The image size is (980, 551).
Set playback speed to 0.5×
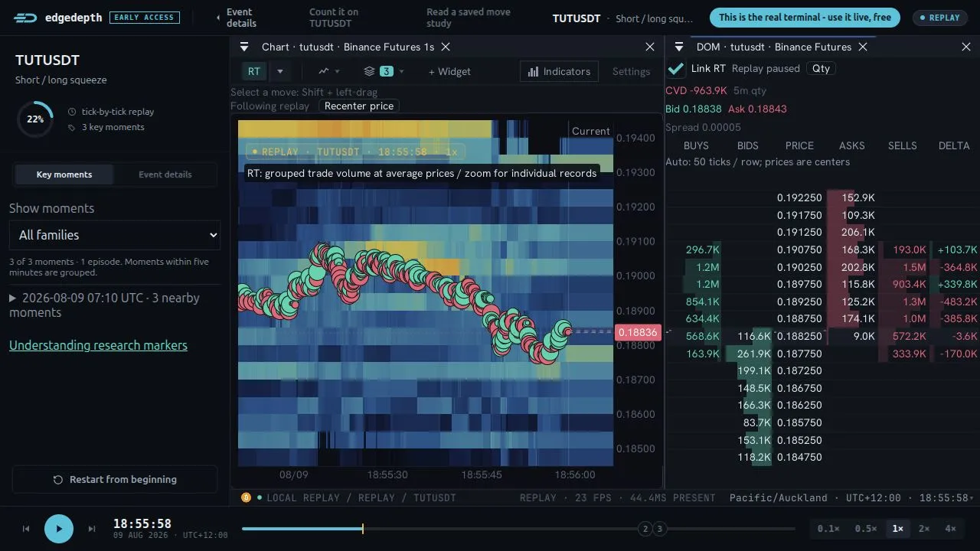pyautogui.click(x=866, y=528)
